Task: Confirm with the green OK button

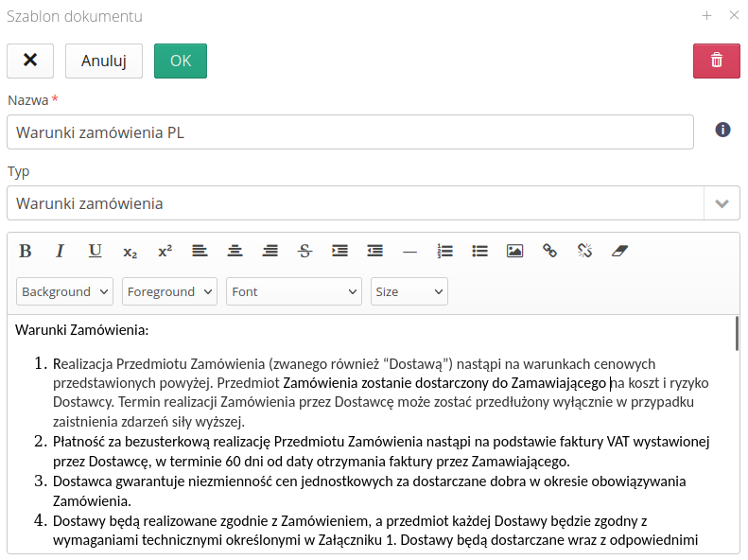Action: (x=181, y=61)
